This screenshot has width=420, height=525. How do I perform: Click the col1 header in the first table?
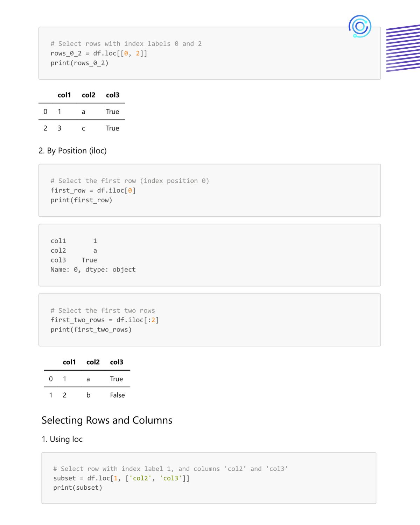click(64, 95)
